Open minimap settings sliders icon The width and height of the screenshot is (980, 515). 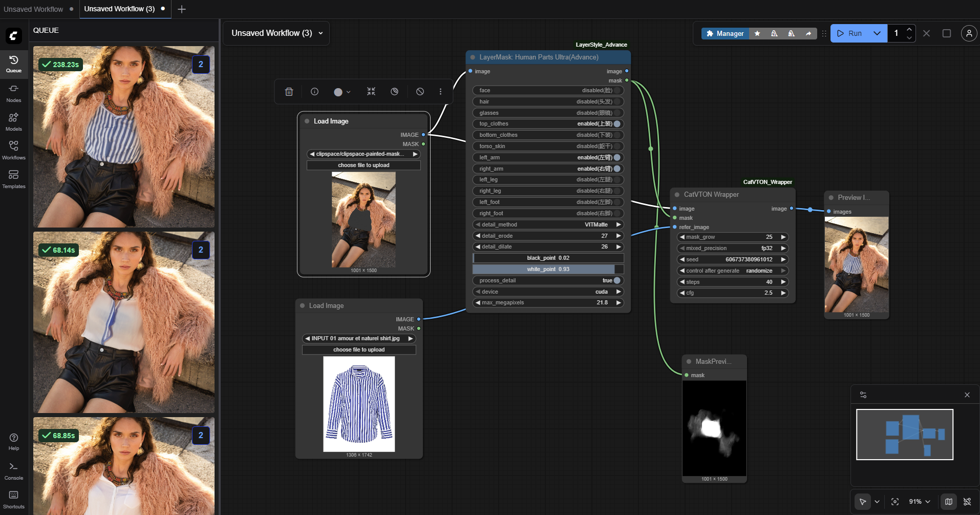coord(863,395)
